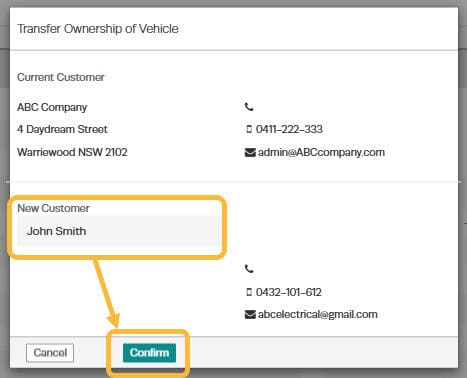Click the New Customer label
The height and width of the screenshot is (378, 467).
[53, 208]
